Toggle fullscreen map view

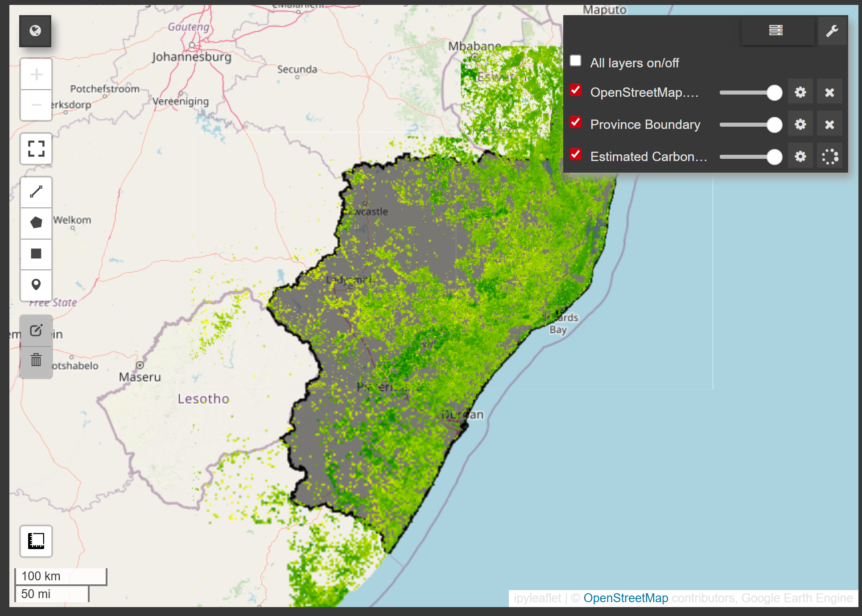point(37,149)
